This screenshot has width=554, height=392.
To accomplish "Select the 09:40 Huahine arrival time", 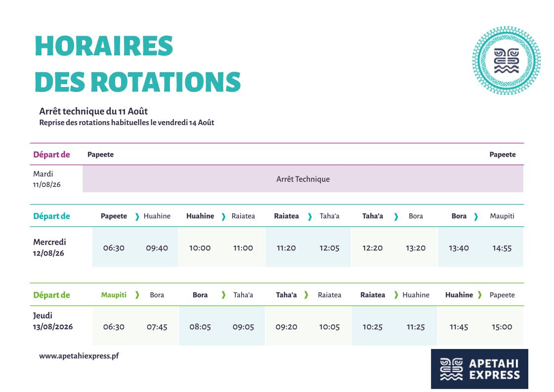I will pyautogui.click(x=157, y=248).
